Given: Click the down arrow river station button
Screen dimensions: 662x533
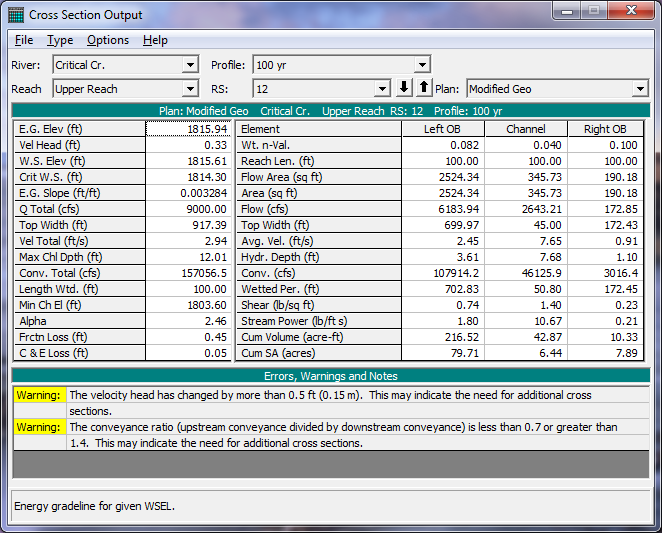Looking at the screenshot, I should [x=405, y=88].
